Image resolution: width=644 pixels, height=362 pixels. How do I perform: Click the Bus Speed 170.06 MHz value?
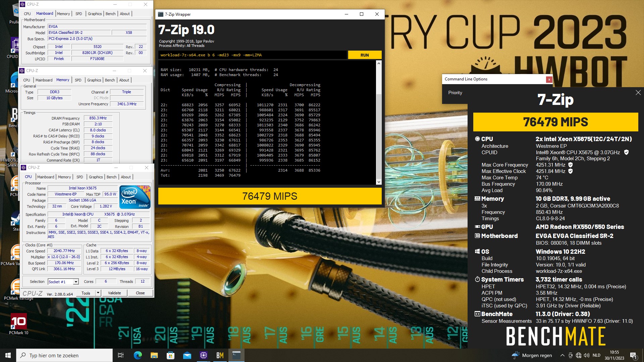(x=64, y=263)
